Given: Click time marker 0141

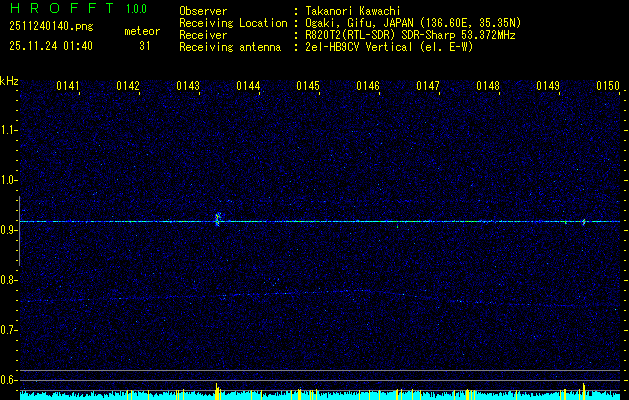Looking at the screenshot, I should [68, 86].
